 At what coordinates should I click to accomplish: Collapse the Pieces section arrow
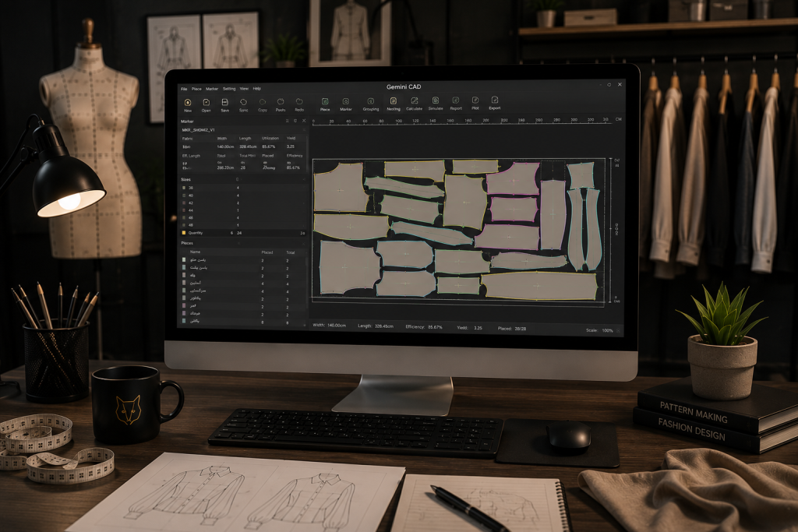click(x=304, y=243)
